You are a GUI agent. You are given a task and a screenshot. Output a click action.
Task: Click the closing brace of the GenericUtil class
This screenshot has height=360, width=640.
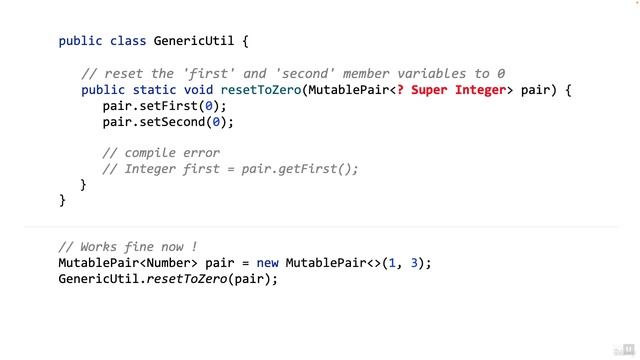tap(62, 201)
